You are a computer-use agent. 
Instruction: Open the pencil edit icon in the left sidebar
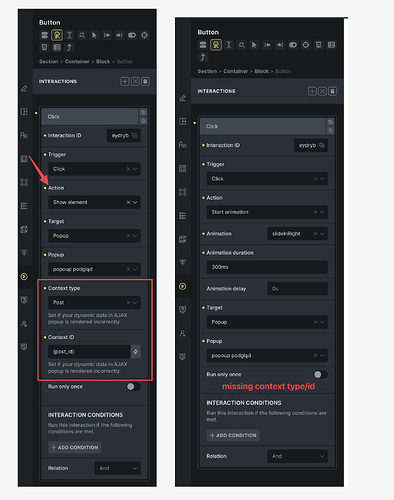click(24, 88)
